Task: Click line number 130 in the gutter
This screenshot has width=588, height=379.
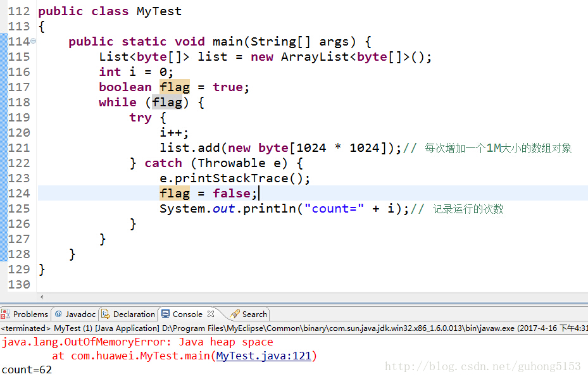Action: coord(19,285)
